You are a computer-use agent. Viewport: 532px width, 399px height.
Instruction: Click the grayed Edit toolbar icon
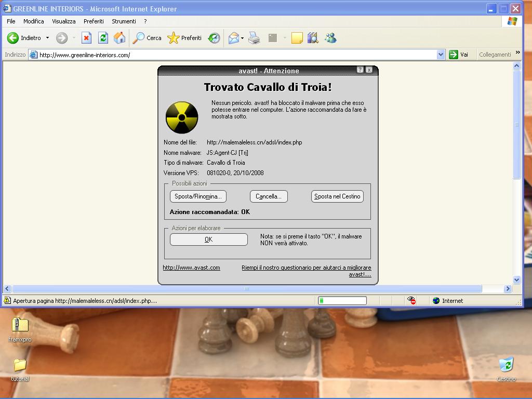click(273, 38)
